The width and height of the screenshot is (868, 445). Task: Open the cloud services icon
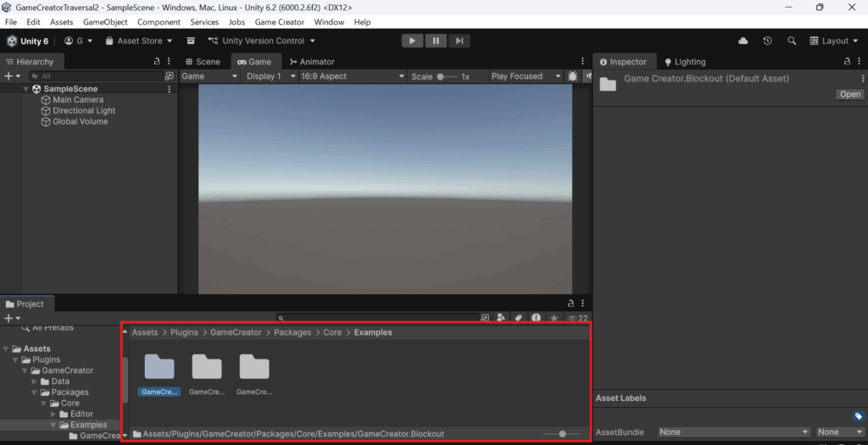(743, 41)
